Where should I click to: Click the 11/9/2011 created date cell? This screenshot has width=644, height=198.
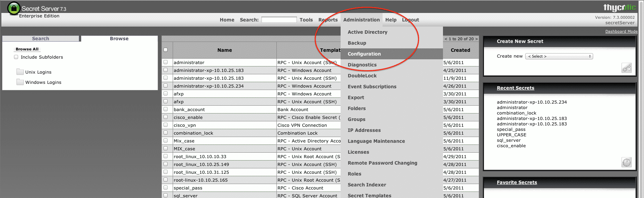[455, 78]
